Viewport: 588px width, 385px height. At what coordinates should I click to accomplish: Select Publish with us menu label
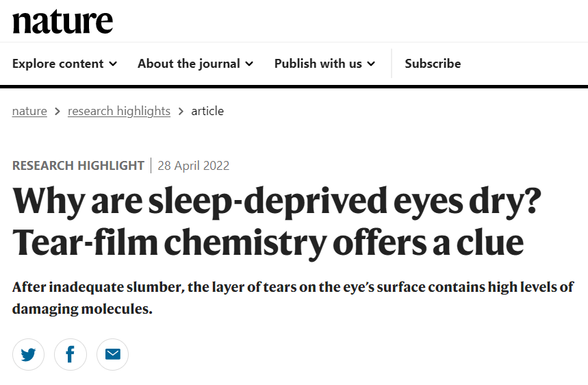(x=318, y=64)
